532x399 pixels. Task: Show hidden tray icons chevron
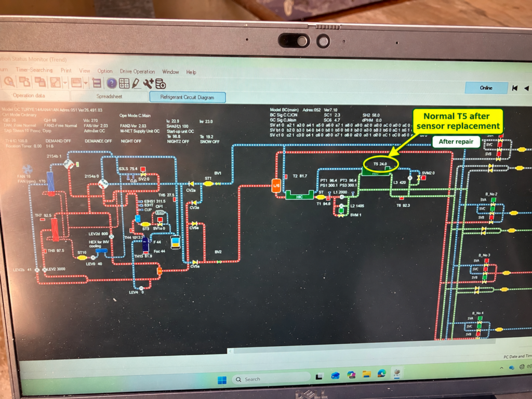pyautogui.click(x=501, y=368)
